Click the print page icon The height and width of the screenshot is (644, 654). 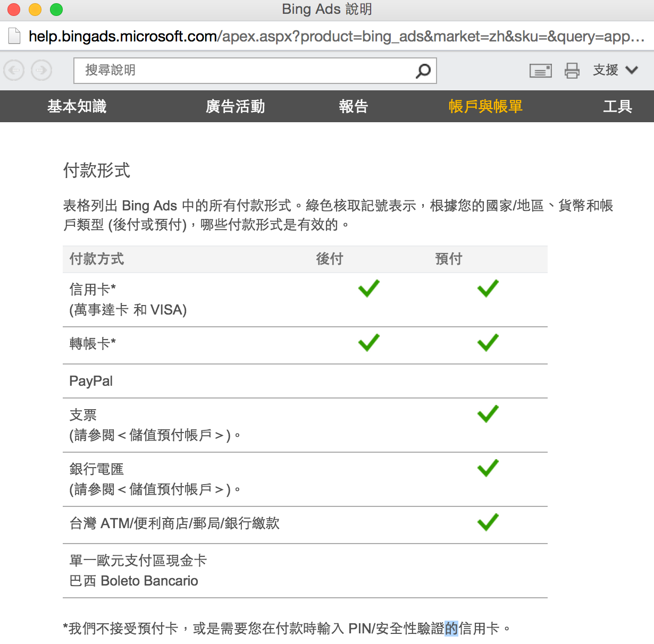[x=572, y=70]
